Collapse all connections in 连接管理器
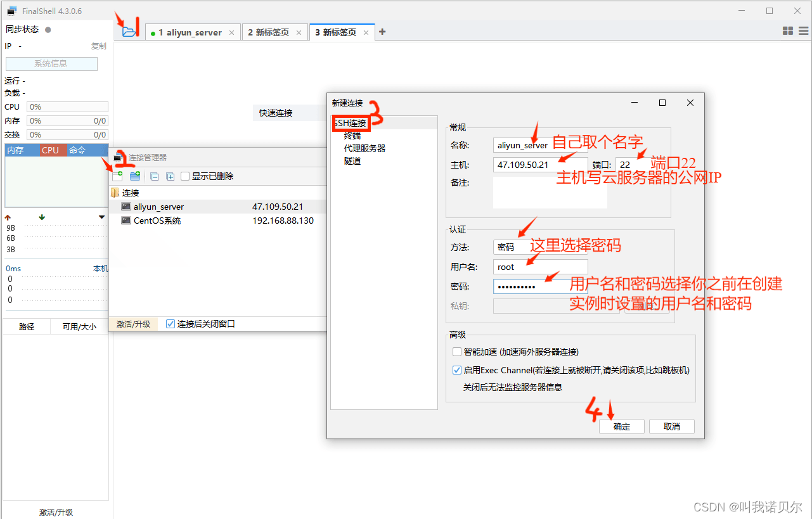The width and height of the screenshot is (812, 519). [154, 177]
